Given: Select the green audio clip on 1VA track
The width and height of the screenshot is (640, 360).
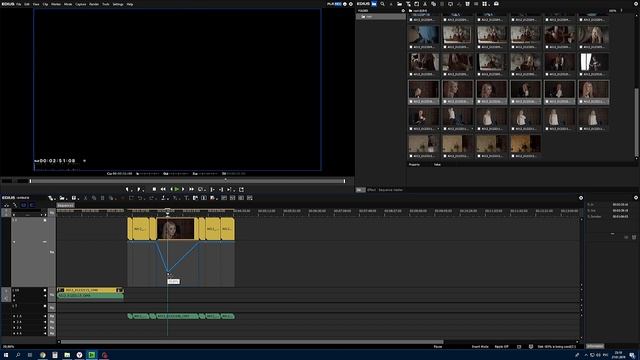Looking at the screenshot, I should (91, 295).
